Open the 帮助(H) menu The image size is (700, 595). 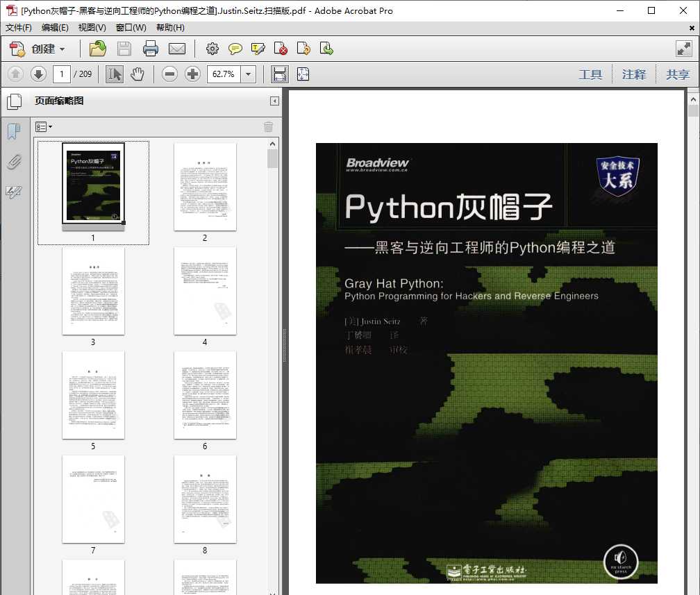(x=170, y=28)
